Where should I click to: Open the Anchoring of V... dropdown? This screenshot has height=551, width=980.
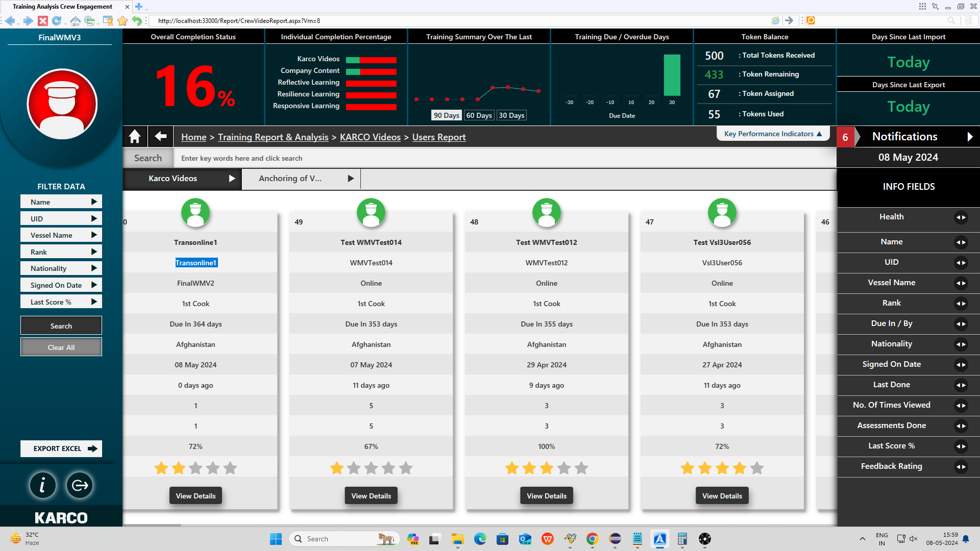point(301,179)
